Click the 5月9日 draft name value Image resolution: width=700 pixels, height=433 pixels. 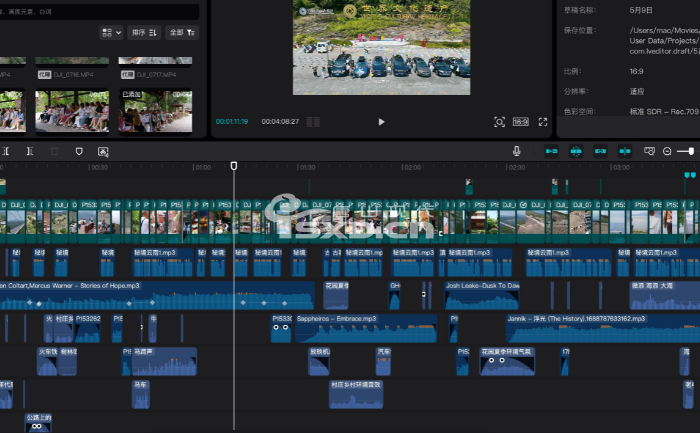[x=641, y=10]
